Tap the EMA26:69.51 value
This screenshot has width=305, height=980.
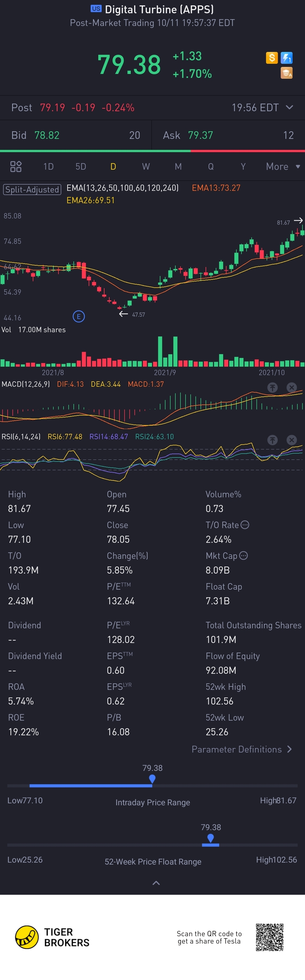(91, 200)
